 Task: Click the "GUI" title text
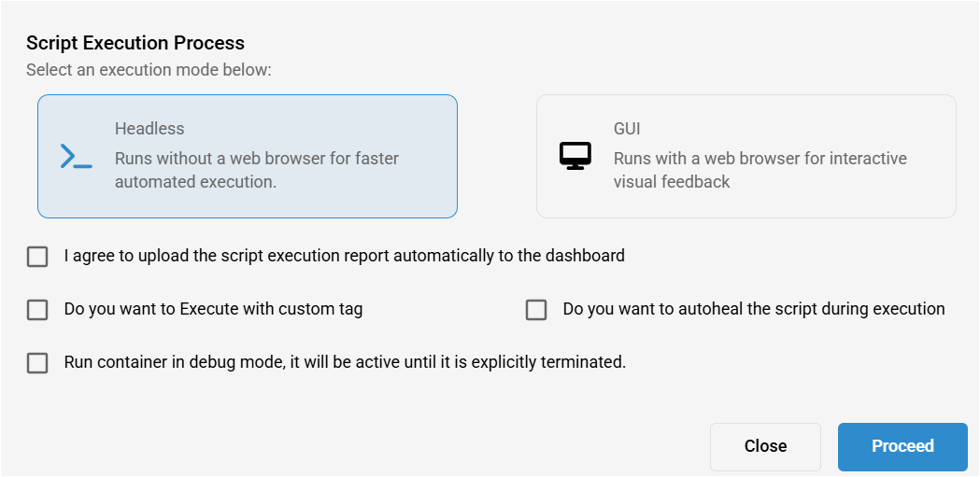pyautogui.click(x=627, y=129)
